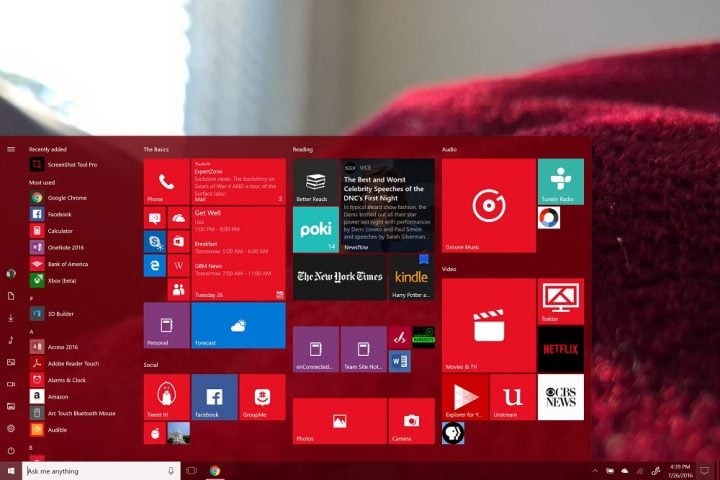Open Bank of America app entry
This screenshot has height=480, width=720.
[x=59, y=264]
